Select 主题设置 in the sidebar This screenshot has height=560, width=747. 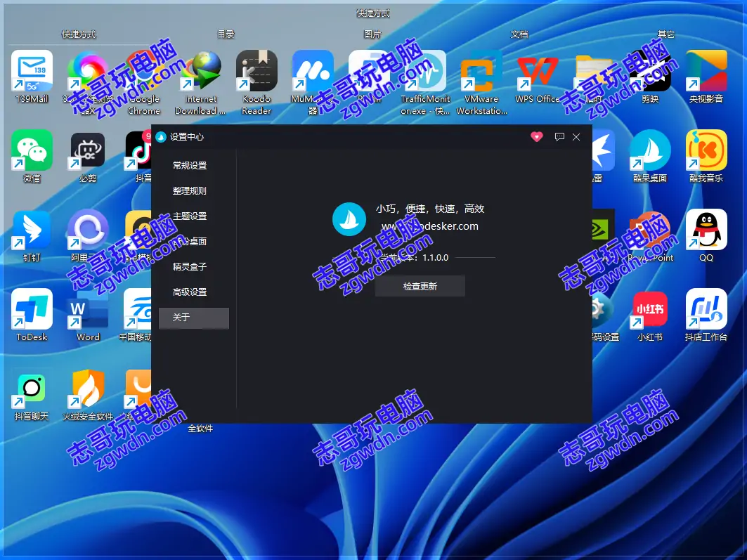(x=190, y=216)
